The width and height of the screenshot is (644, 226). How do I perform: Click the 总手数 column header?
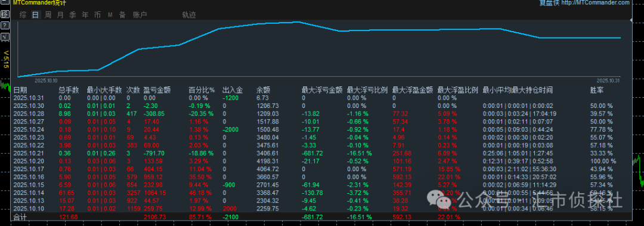(69, 91)
